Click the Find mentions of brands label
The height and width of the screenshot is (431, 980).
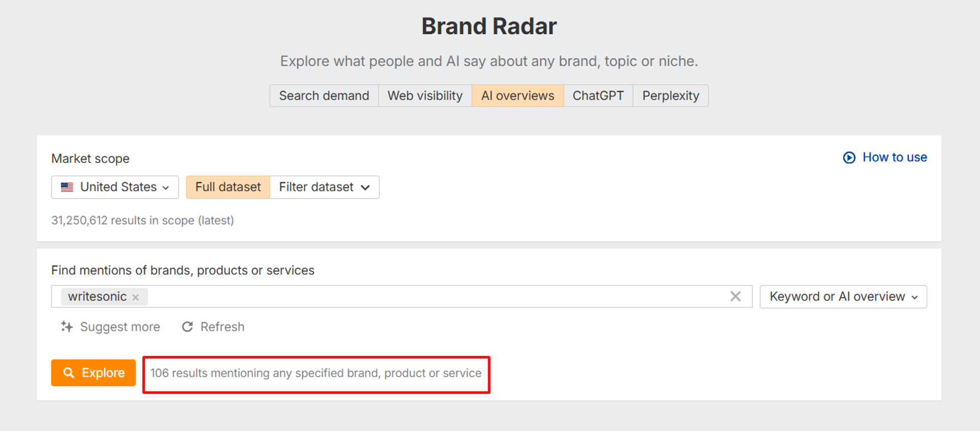click(183, 270)
